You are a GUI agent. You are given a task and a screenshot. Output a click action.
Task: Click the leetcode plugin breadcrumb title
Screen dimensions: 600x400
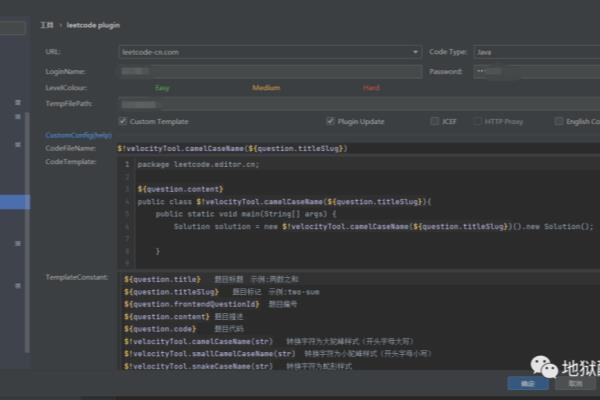point(93,25)
